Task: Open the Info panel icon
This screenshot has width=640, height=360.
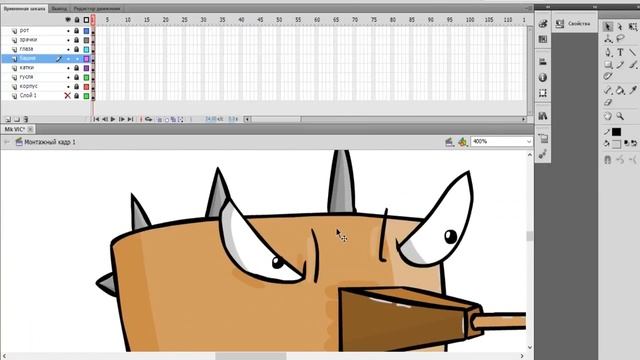Action: pos(543,78)
